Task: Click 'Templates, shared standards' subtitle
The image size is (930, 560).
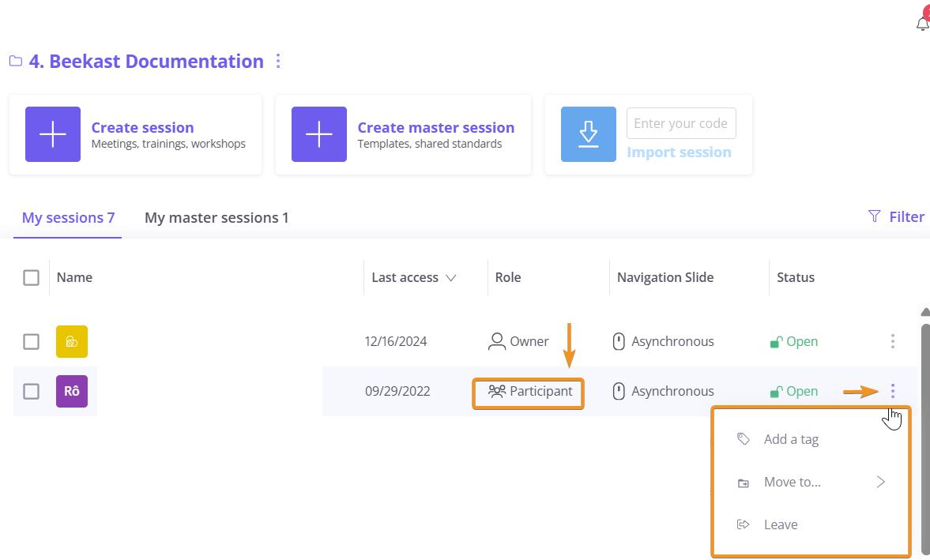Action: [430, 144]
